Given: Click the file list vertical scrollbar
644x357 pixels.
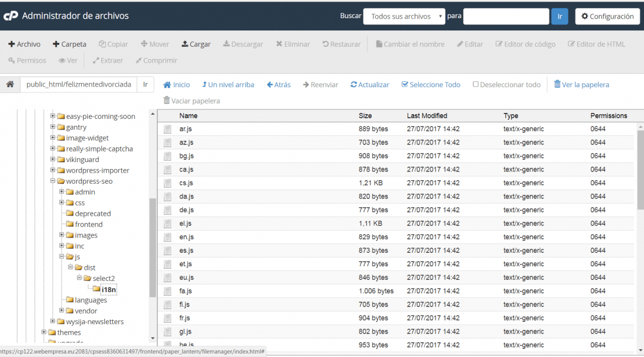Looking at the screenshot, I should point(640,170).
